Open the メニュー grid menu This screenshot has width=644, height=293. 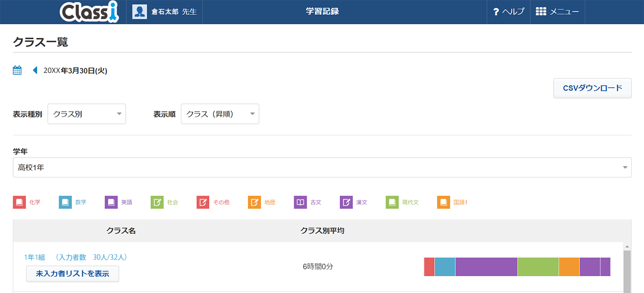(x=557, y=12)
